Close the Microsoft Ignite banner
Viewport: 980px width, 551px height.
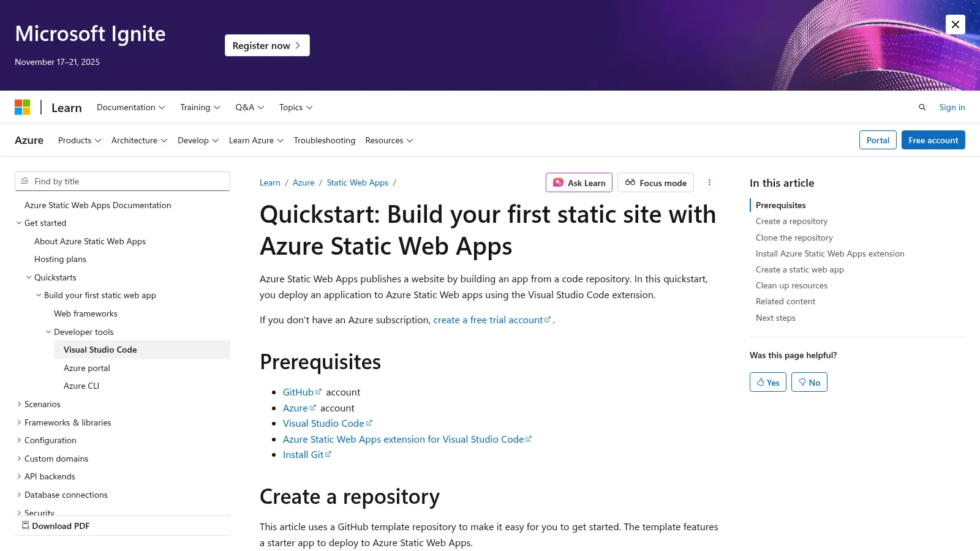pos(956,24)
